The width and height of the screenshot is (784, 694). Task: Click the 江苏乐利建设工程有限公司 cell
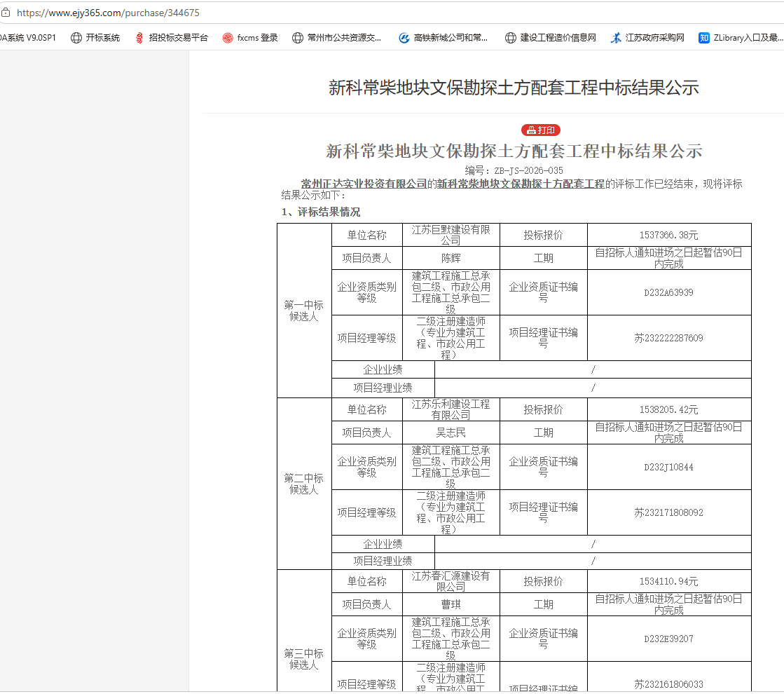tap(451, 409)
